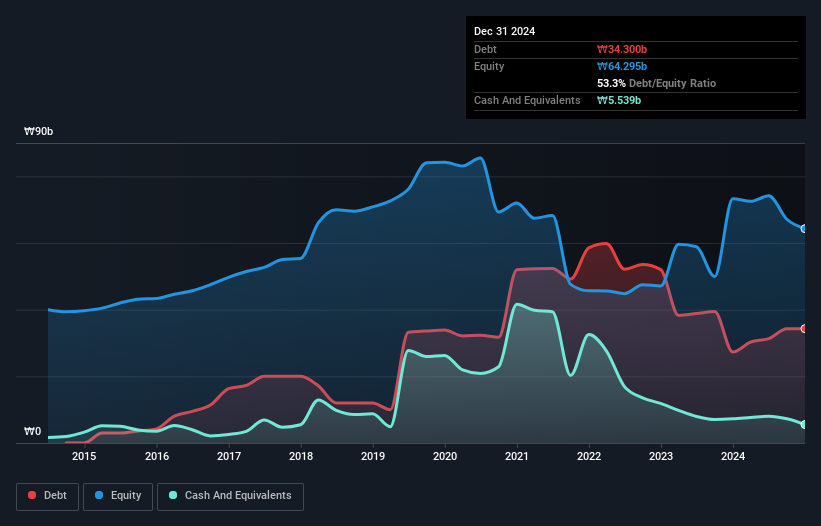Click the teal Cash And Equivalents legend dot
Viewport: 821px width, 526px height.
click(x=173, y=495)
